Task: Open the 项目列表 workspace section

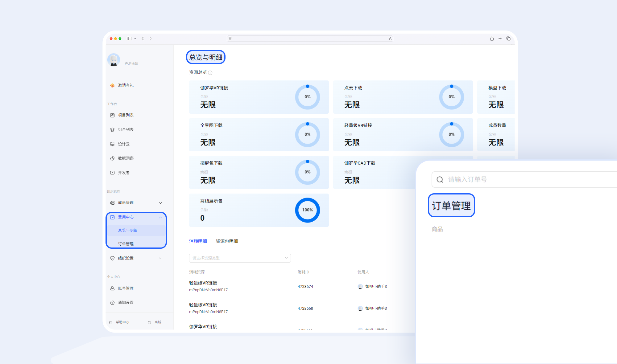Action: (125, 115)
